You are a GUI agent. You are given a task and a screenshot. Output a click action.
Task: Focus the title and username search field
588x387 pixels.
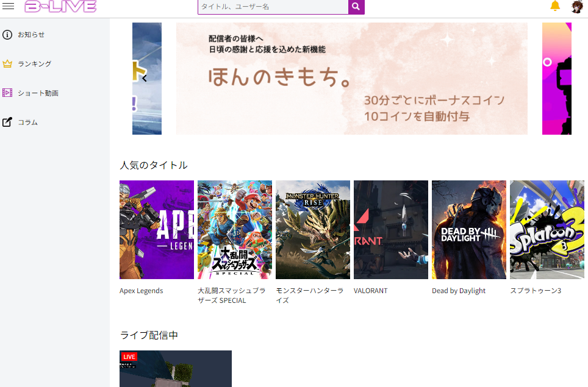(273, 7)
